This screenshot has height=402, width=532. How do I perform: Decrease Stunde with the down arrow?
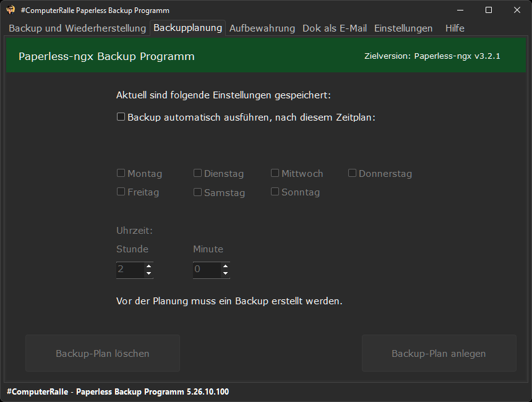click(148, 274)
